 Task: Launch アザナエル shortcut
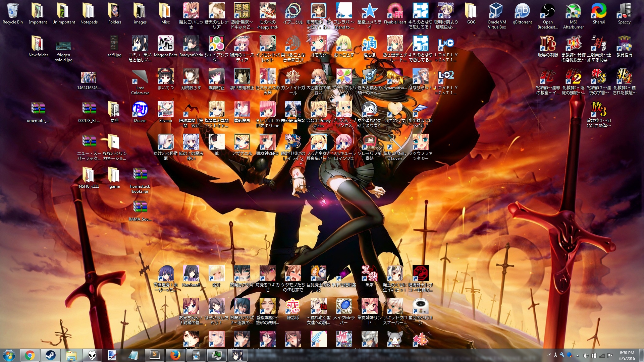[x=242, y=145]
